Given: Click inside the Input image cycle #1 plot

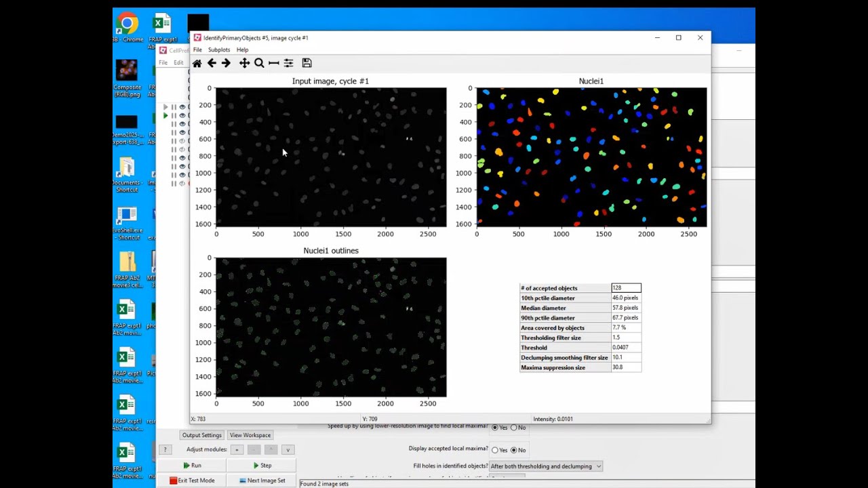Looking at the screenshot, I should pos(331,157).
